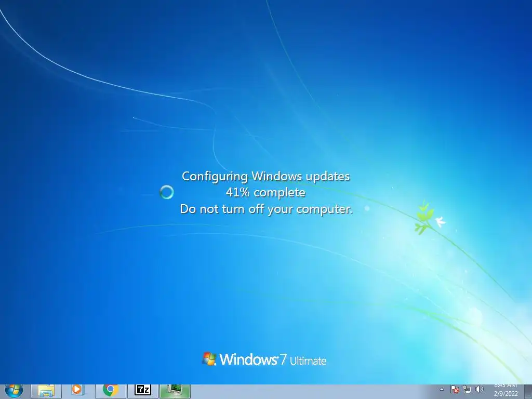Click 'Do not turn off your computer.' text
The image size is (532, 399).
[x=267, y=209]
